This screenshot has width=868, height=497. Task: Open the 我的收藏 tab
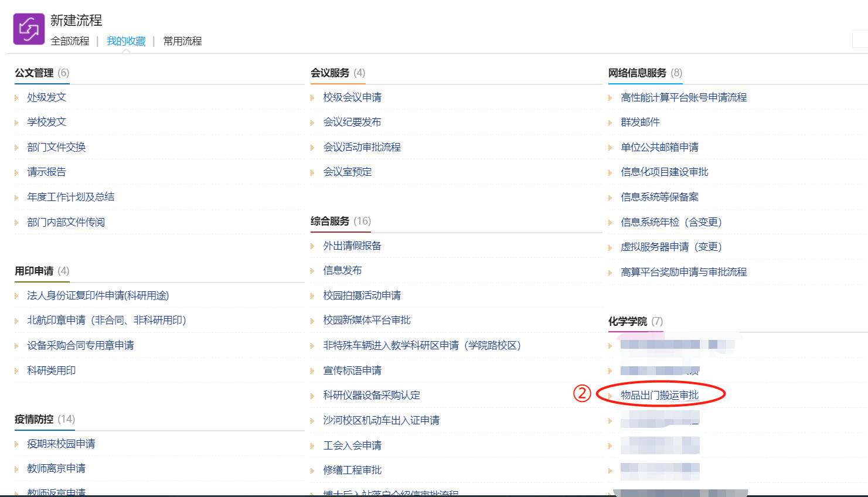(126, 41)
